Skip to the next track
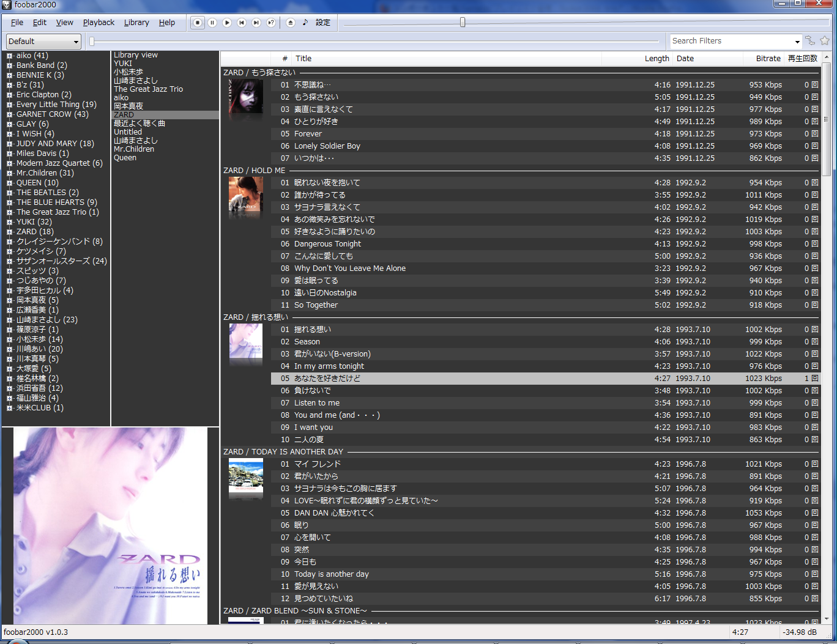Viewport: 837px width, 644px height. (256, 23)
